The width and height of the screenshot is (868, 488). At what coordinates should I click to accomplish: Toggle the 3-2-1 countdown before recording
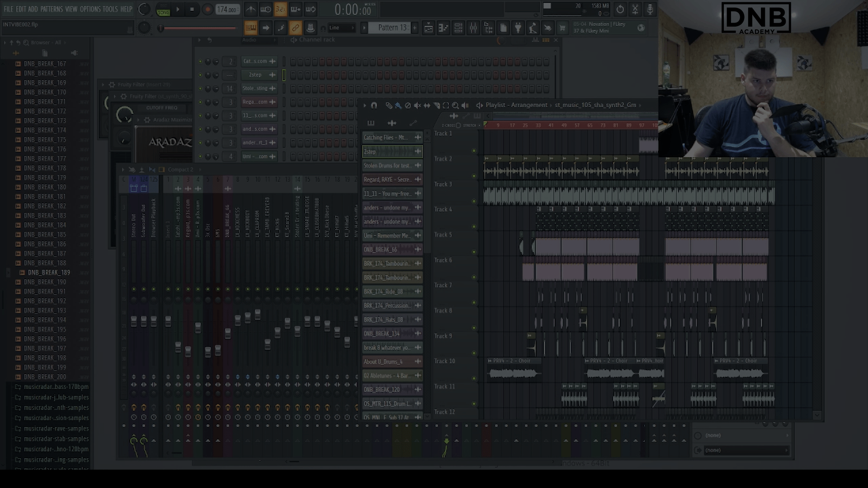click(280, 9)
